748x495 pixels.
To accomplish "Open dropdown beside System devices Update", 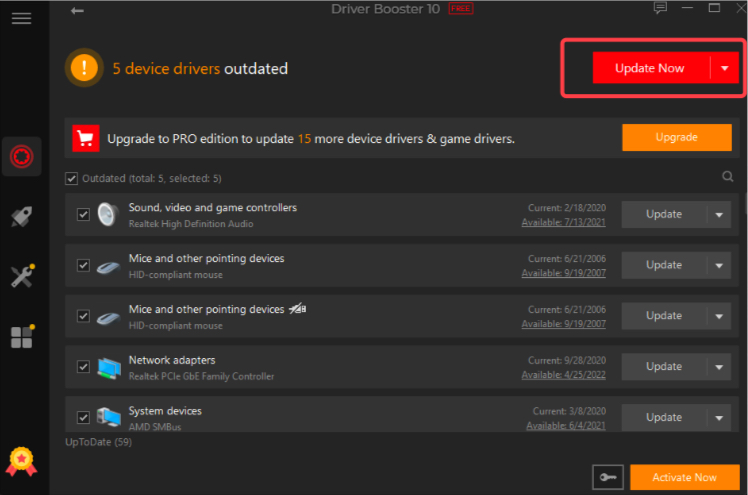I will [x=719, y=418].
